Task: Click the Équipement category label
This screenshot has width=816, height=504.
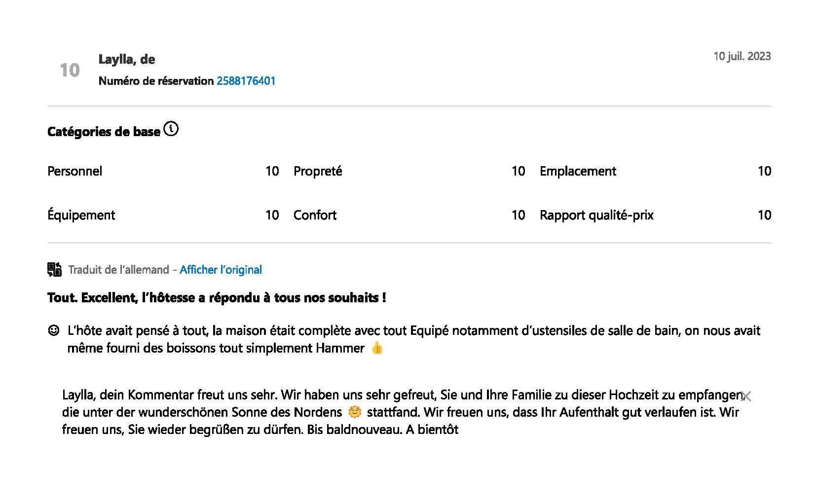Action: (81, 215)
